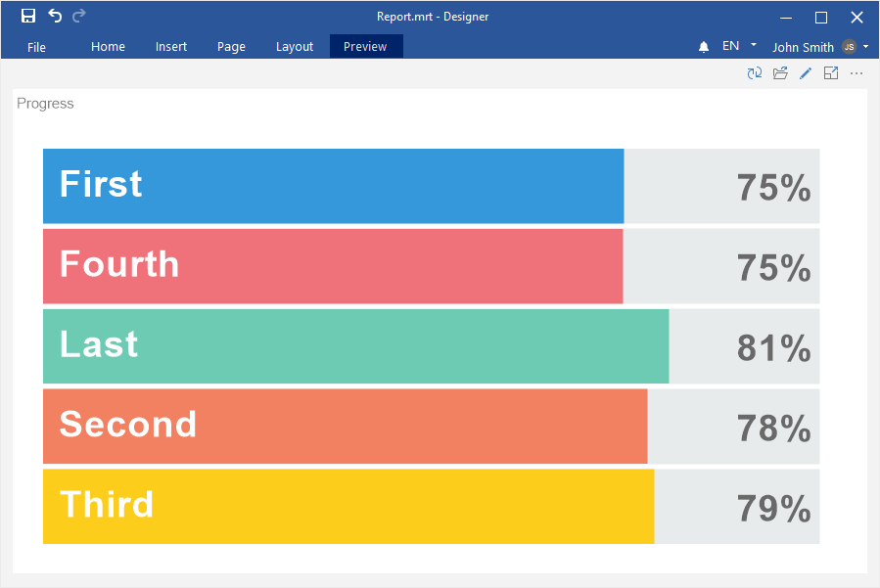
Task: Switch to the Home tab
Action: (108, 47)
